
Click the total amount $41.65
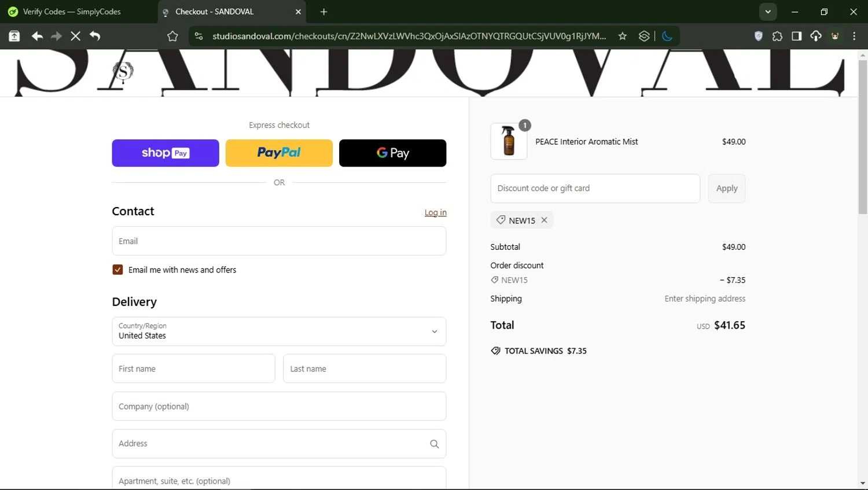(730, 325)
